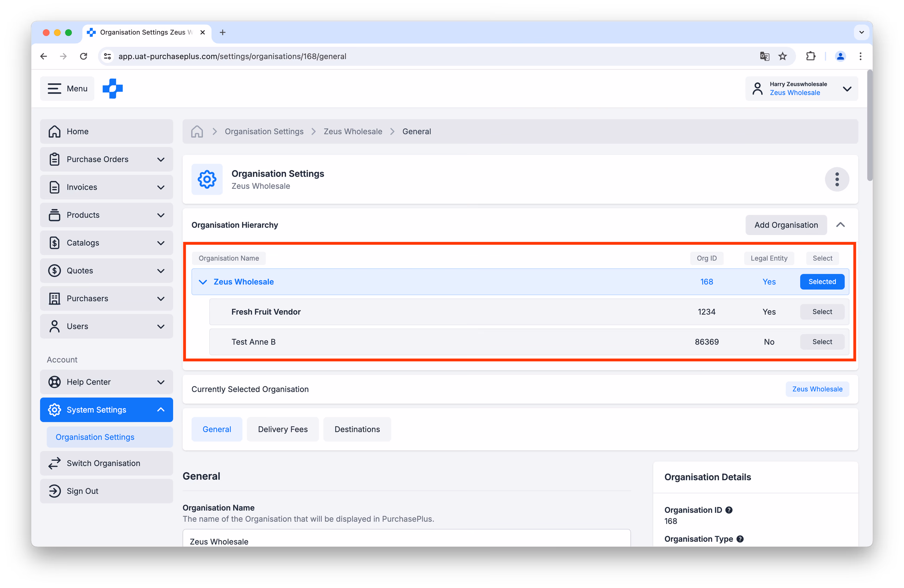
Task: Expand the Products sidebar menu
Action: [x=106, y=215]
